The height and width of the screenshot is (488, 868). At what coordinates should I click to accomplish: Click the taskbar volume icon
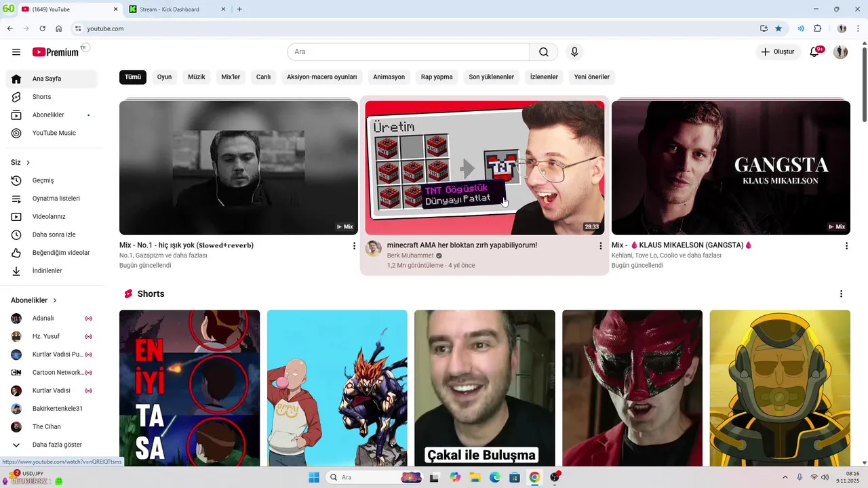pyautogui.click(x=825, y=477)
